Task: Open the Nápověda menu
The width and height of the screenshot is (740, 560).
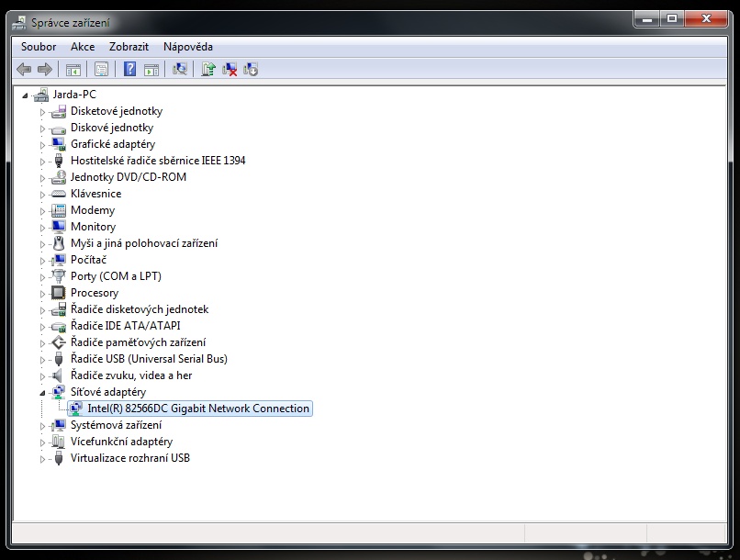Action: pyautogui.click(x=188, y=47)
